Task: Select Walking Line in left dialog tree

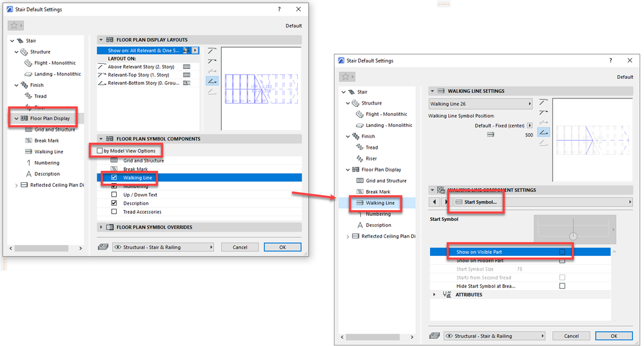Action: coord(48,151)
